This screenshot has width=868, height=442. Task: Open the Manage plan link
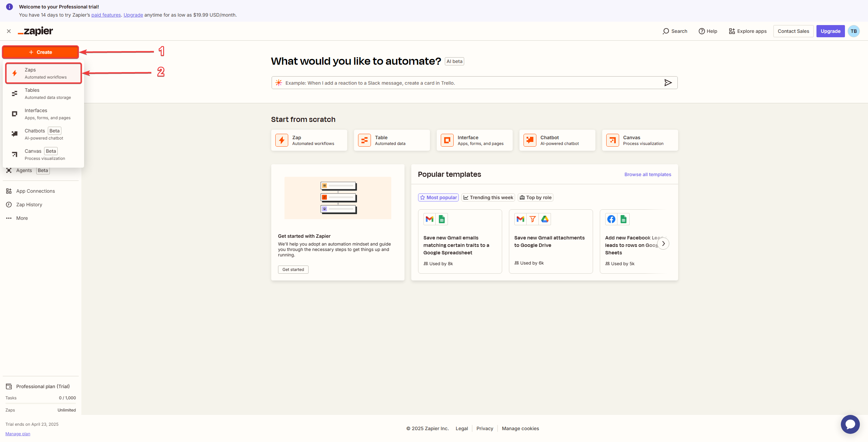18,434
